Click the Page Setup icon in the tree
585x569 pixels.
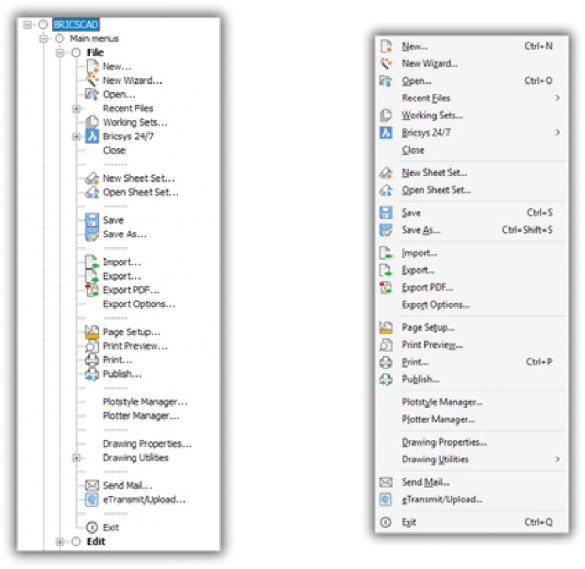point(92,332)
